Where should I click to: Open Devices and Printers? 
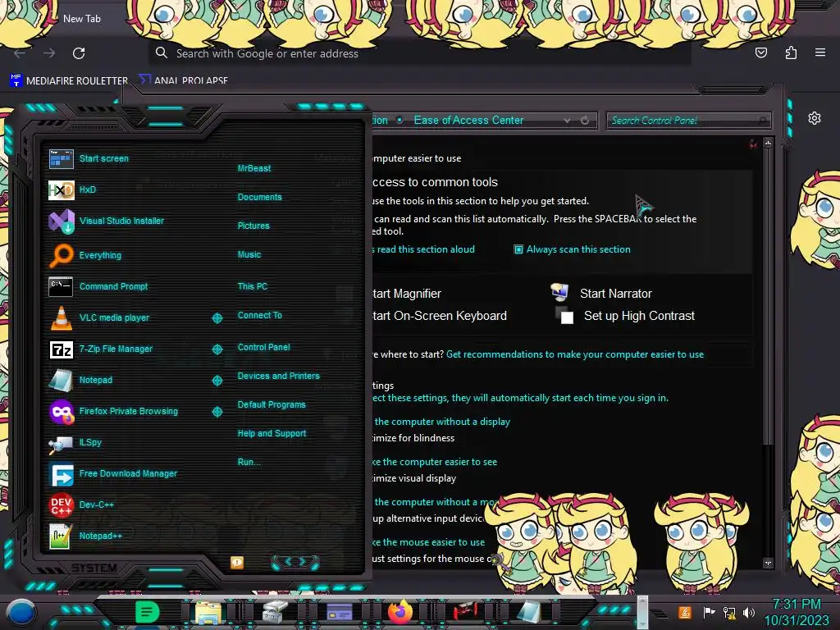[x=279, y=376]
